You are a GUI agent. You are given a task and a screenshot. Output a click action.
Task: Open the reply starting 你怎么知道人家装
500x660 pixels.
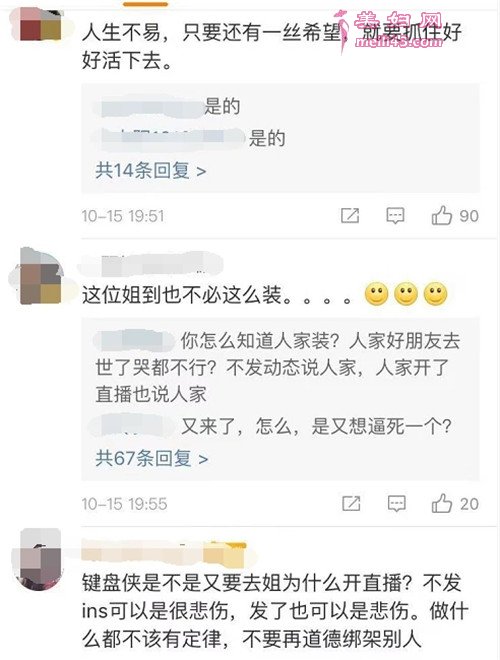pyautogui.click(x=277, y=368)
